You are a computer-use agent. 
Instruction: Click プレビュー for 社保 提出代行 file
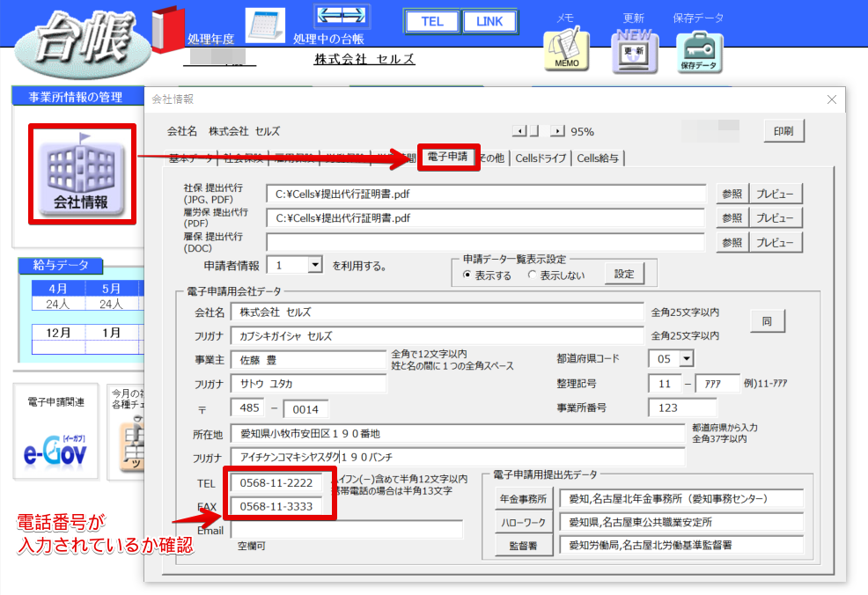click(x=775, y=194)
